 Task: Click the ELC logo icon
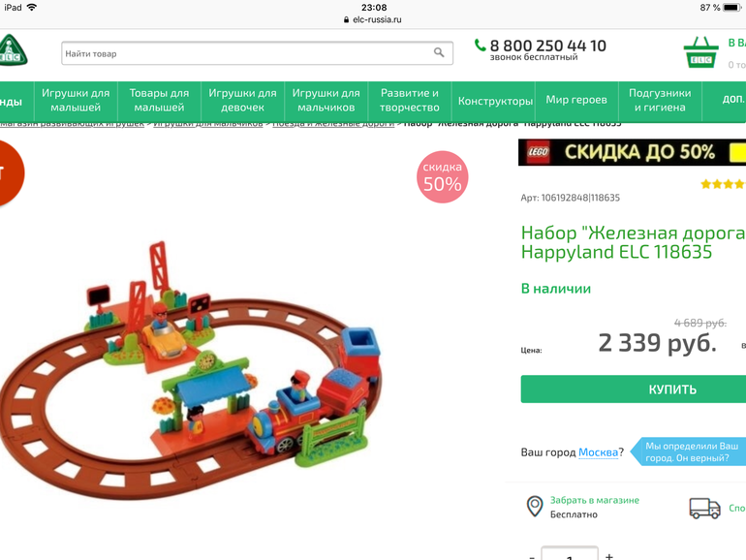point(13,50)
